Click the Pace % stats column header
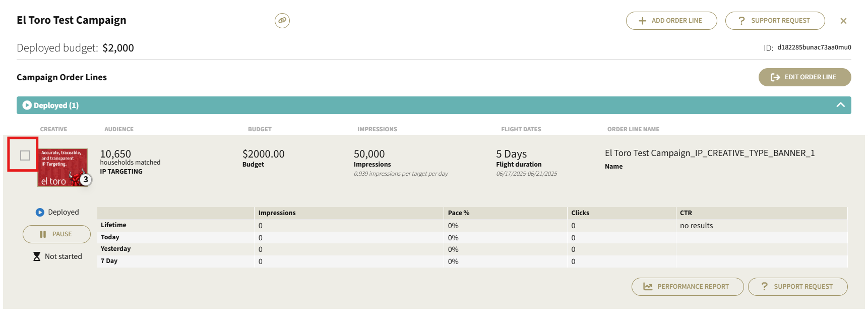Screen dimensions: 868x314 (x=458, y=213)
